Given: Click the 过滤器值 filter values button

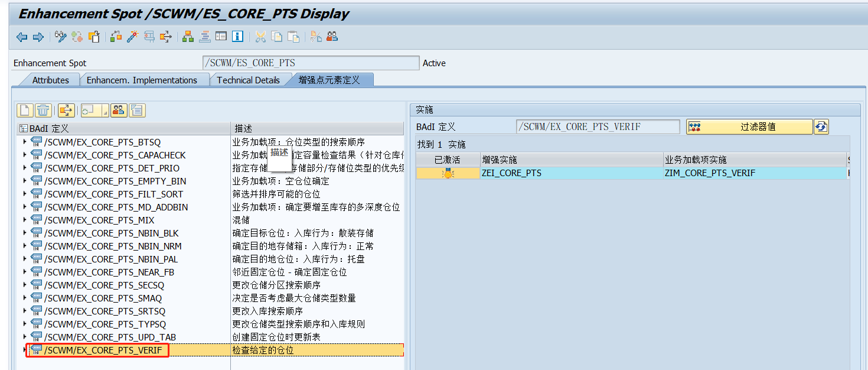Looking at the screenshot, I should point(749,126).
